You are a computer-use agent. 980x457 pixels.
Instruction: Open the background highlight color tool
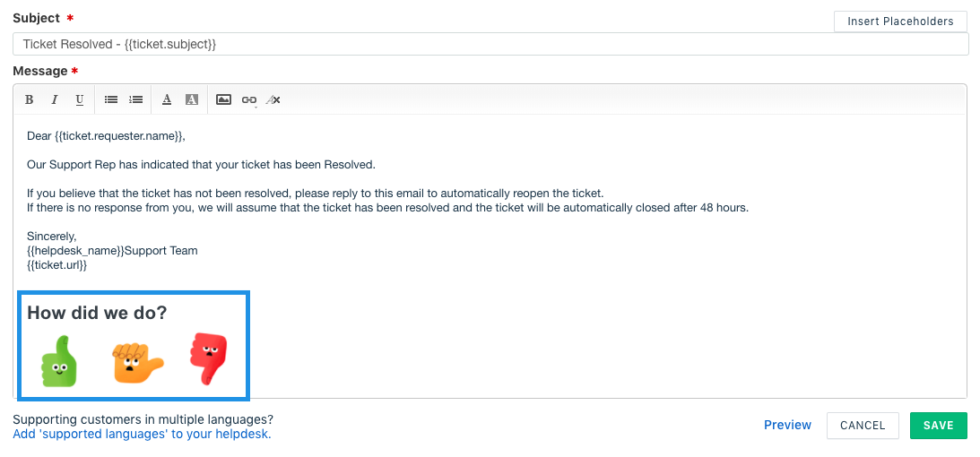[192, 99]
